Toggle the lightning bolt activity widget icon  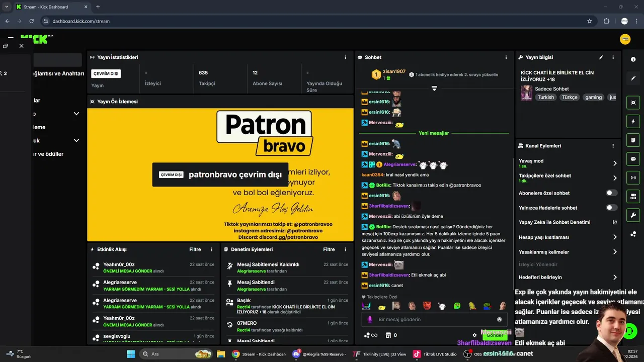[633, 122]
